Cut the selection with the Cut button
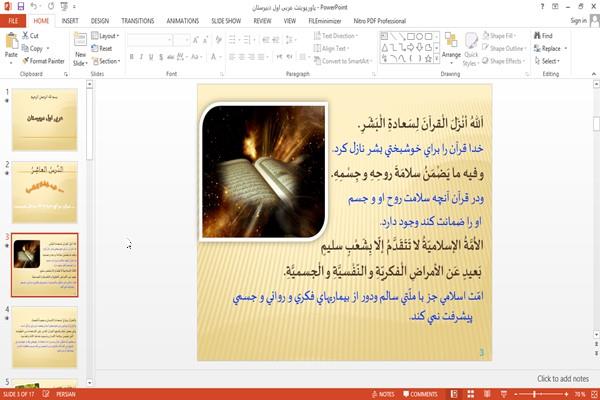 click(30, 36)
